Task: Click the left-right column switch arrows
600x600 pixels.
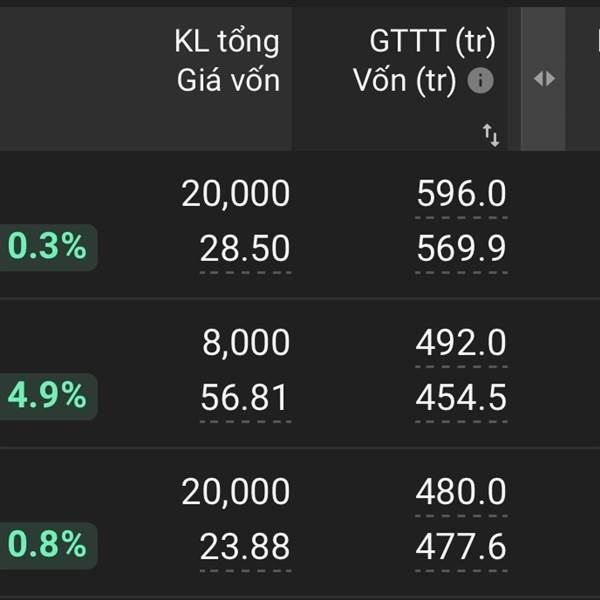Action: [x=544, y=79]
